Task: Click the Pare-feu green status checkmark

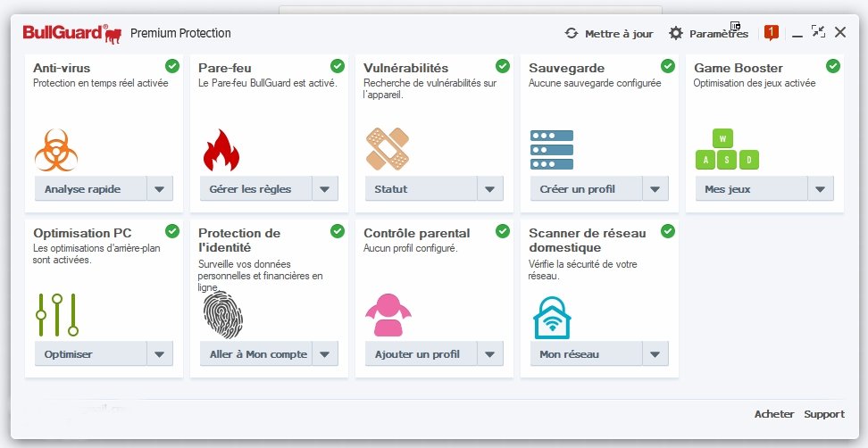Action: point(338,66)
